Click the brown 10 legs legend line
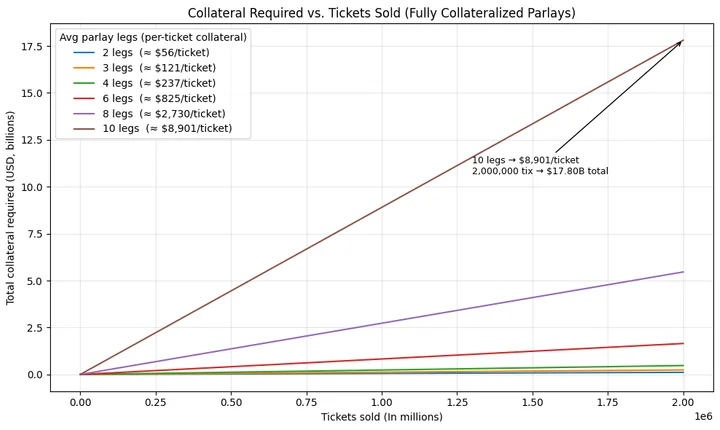The image size is (720, 430). coord(84,129)
